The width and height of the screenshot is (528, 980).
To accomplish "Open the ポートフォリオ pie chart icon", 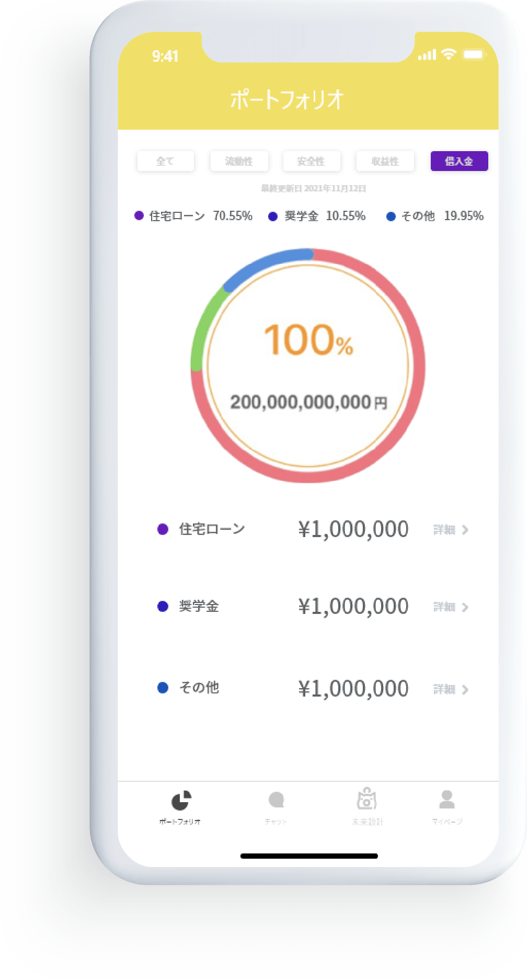I will pos(181,801).
